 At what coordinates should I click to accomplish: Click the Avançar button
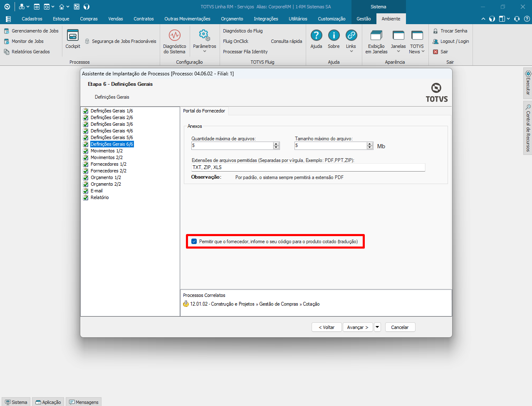point(358,327)
